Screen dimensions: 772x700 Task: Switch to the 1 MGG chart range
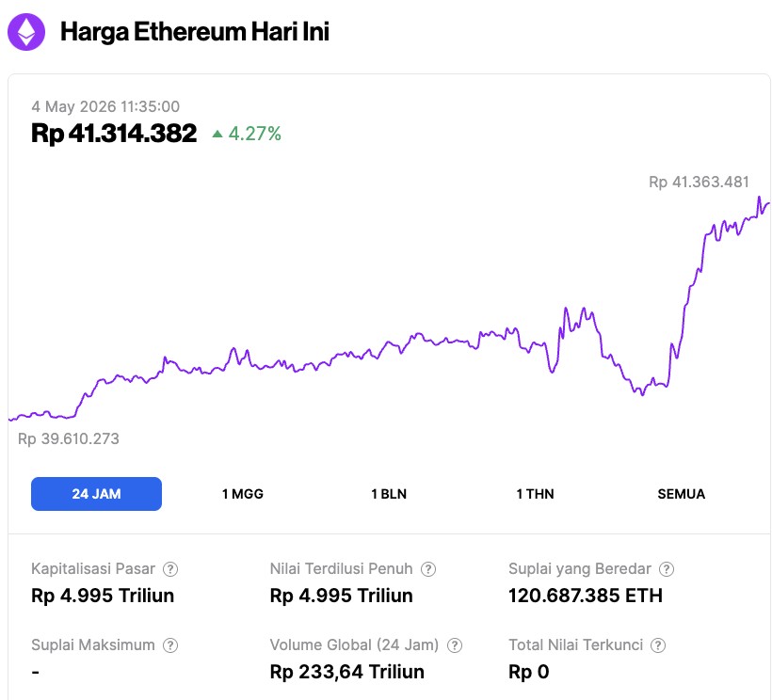click(243, 494)
